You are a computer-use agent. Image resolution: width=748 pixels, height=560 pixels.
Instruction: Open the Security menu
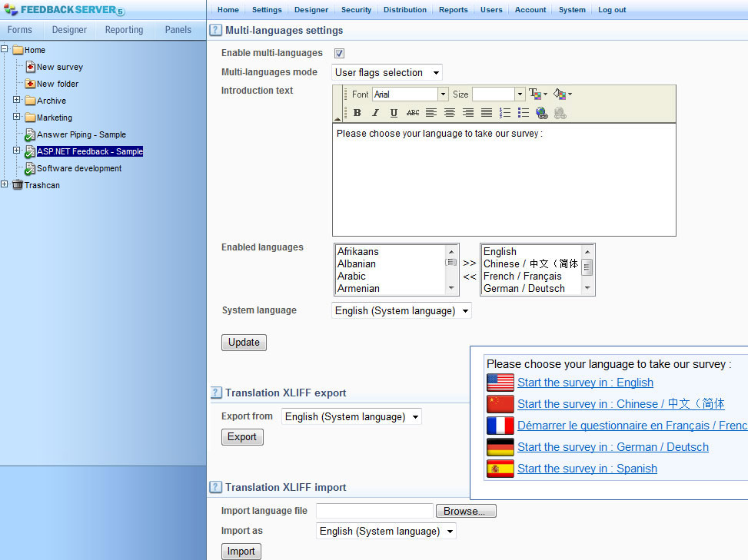(x=356, y=9)
